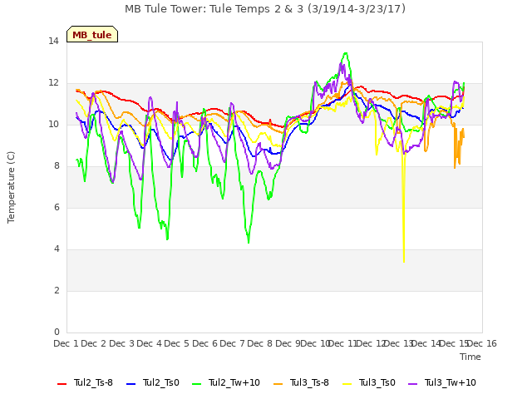Click the Time axis label

(x=470, y=357)
